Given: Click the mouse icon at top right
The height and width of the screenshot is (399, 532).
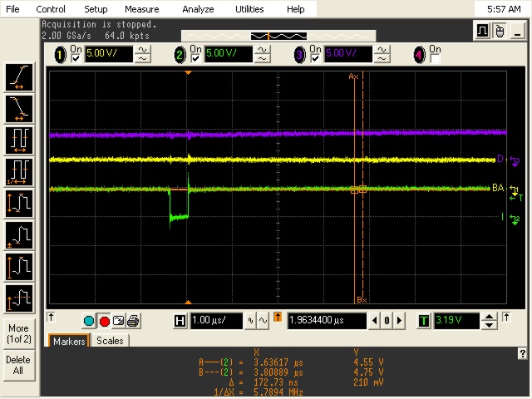Looking at the screenshot, I should pyautogui.click(x=499, y=31).
